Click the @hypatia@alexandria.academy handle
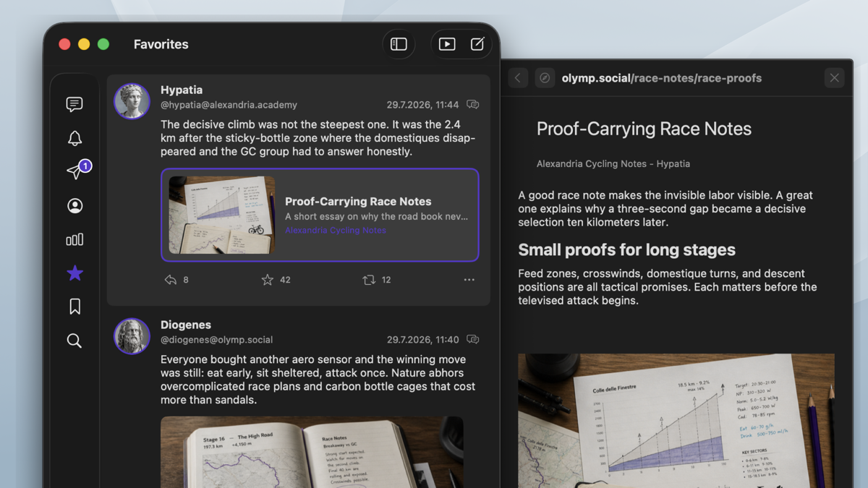The width and height of the screenshot is (868, 488). [x=229, y=105]
